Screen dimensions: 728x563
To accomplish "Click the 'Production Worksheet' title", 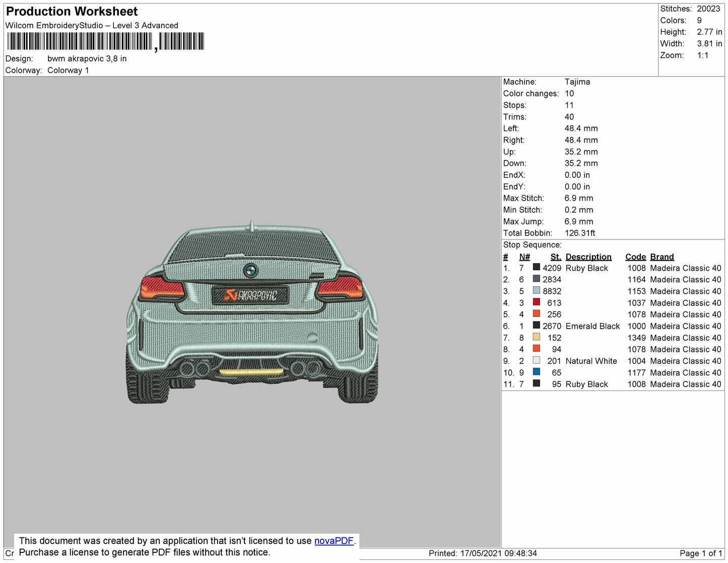I will [72, 11].
